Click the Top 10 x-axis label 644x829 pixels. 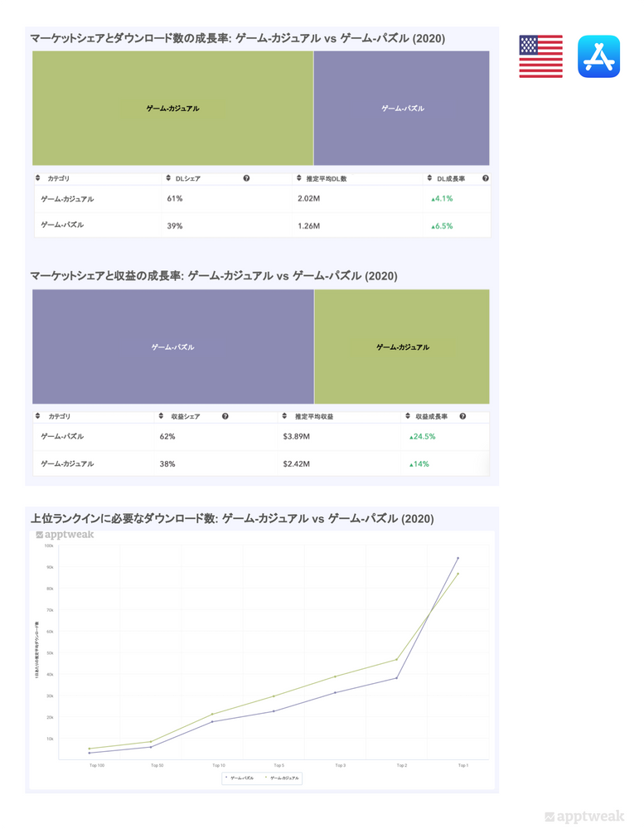coord(218,765)
